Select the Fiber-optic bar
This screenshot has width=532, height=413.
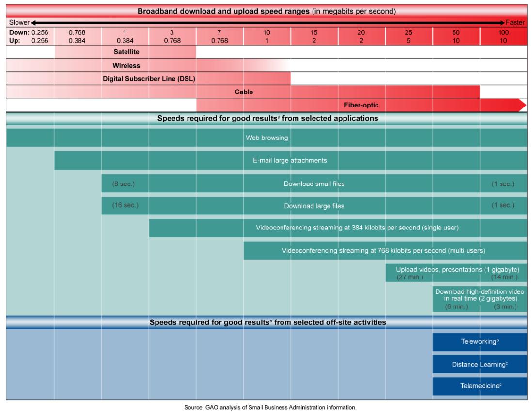tap(361, 105)
